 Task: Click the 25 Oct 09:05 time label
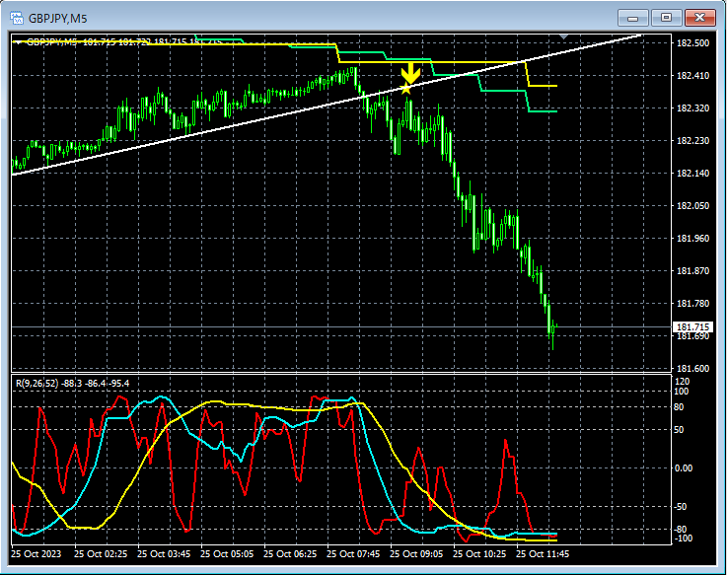[x=416, y=554]
